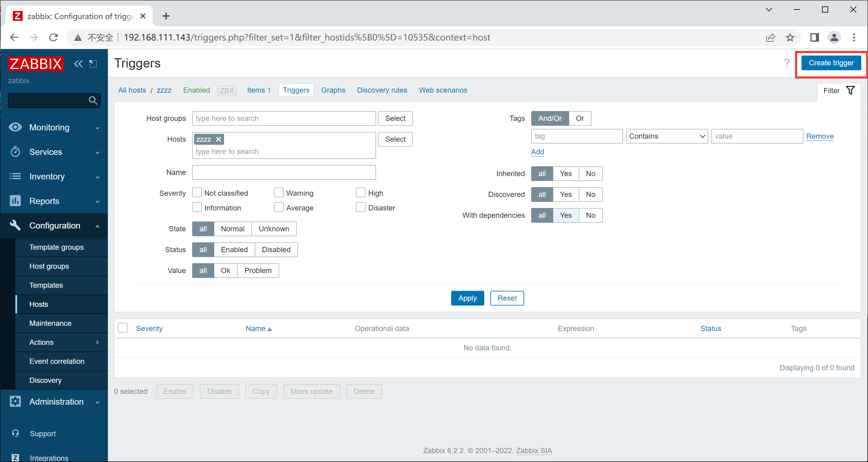The height and width of the screenshot is (462, 868).
Task: Click the Apply filter button
Action: [x=467, y=298]
